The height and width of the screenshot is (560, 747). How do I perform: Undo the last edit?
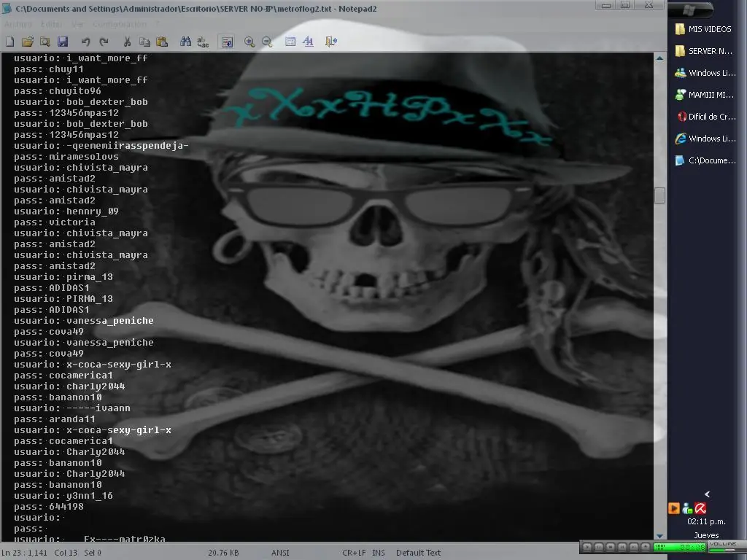point(86,42)
